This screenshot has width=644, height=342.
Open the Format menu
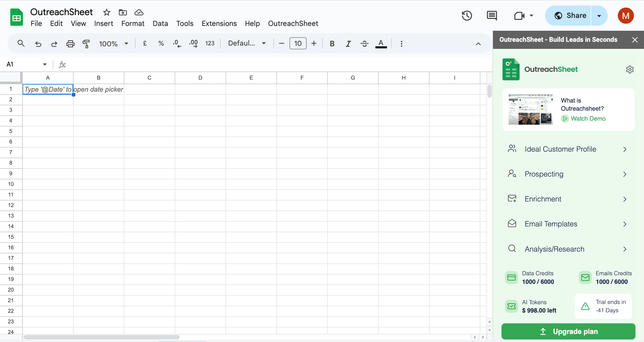[133, 23]
